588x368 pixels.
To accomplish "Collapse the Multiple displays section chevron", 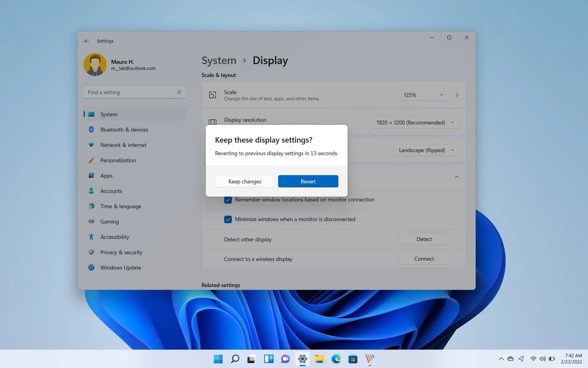I will 457,177.
